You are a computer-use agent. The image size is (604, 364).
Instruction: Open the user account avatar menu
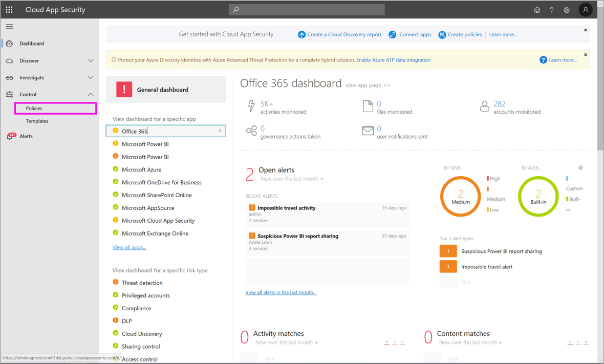coord(585,10)
